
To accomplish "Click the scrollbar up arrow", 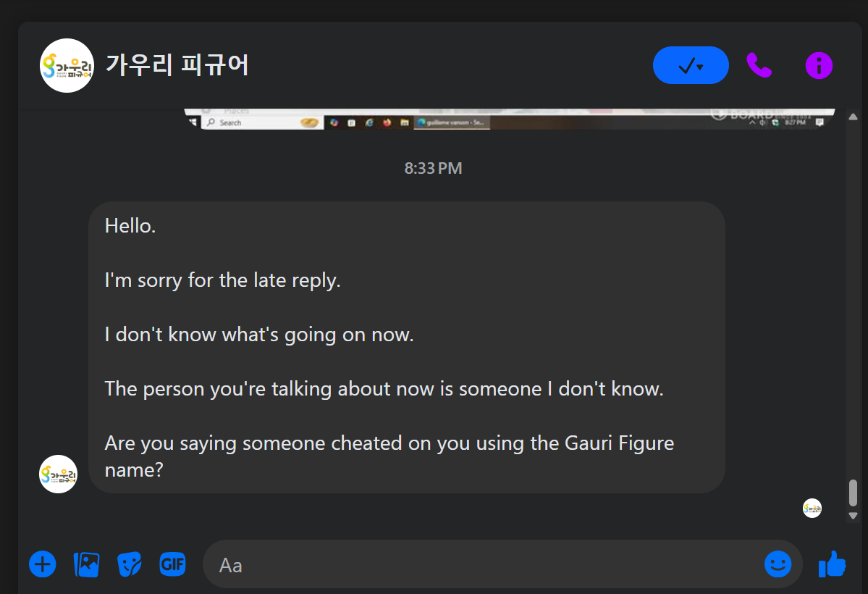I will [x=853, y=117].
